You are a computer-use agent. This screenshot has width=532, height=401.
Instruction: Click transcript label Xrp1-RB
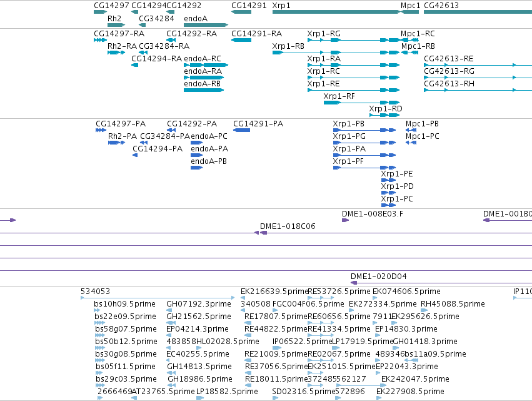pos(288,46)
